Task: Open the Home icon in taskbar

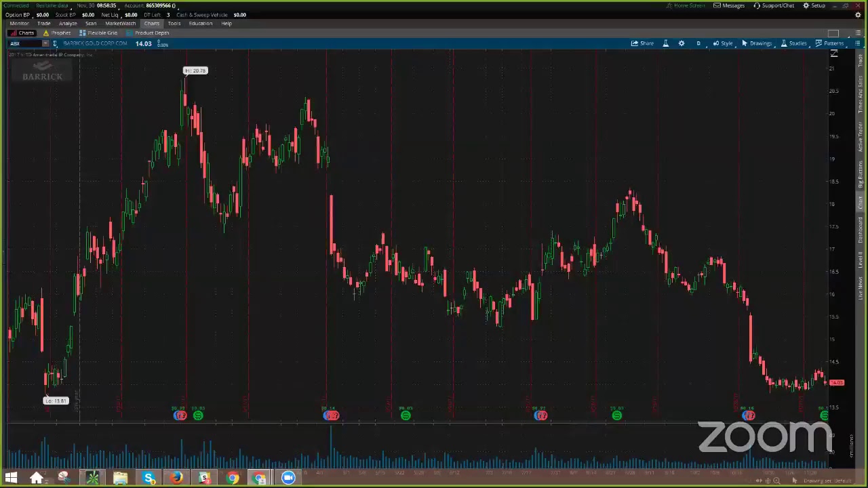Action: (x=37, y=478)
